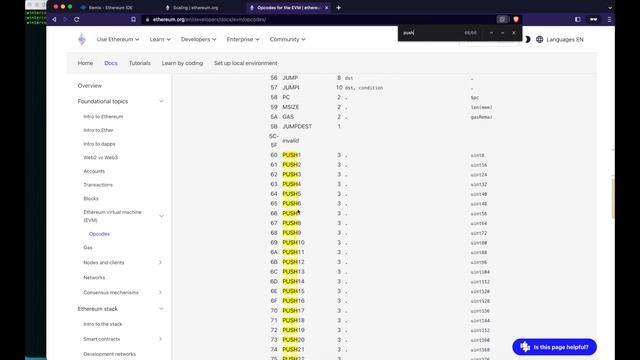Screen dimensions: 640x360
Task: Click the Brave shields icon
Action: pos(516,19)
